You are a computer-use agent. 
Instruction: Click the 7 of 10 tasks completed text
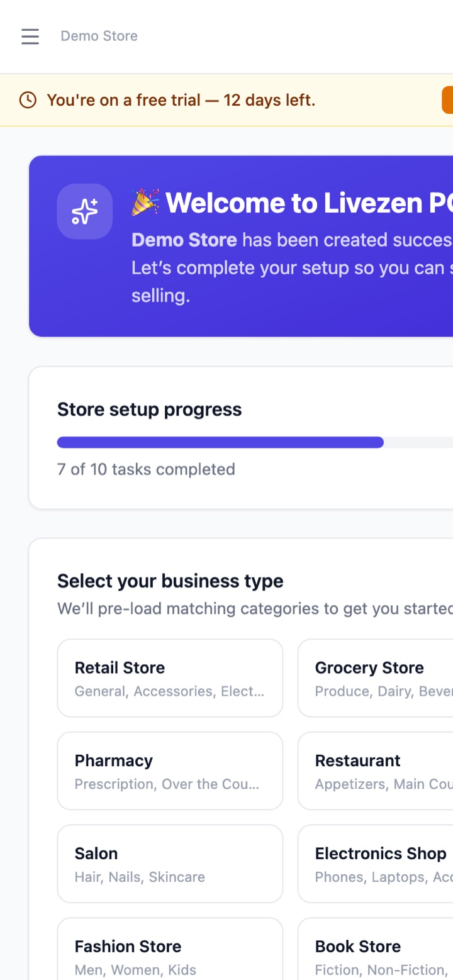pyautogui.click(x=146, y=469)
